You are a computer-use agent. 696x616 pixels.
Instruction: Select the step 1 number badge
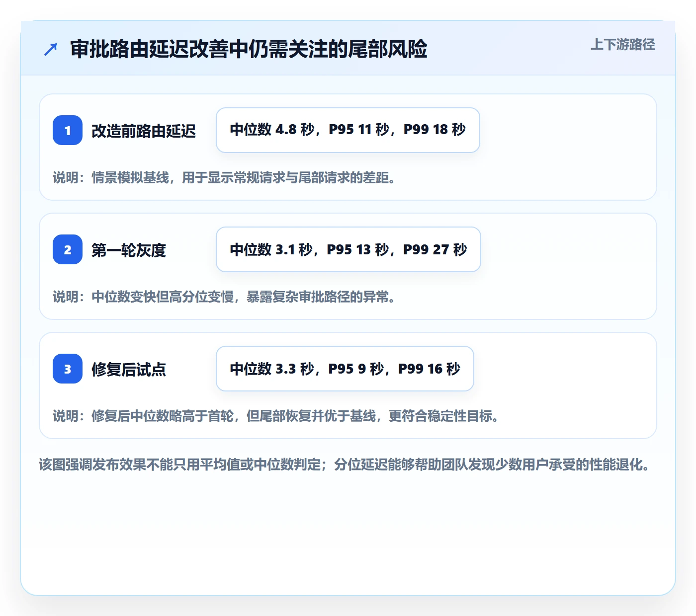click(68, 130)
